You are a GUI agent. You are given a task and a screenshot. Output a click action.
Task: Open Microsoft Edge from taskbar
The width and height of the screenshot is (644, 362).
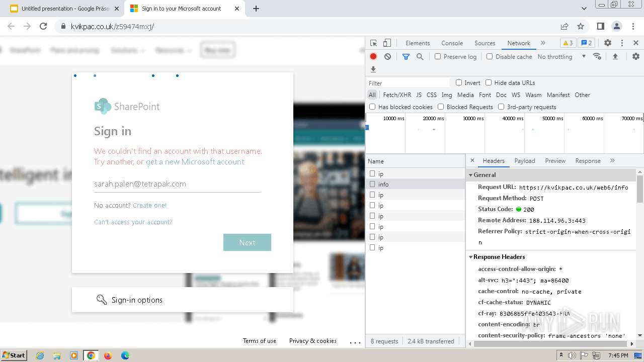pos(125,355)
